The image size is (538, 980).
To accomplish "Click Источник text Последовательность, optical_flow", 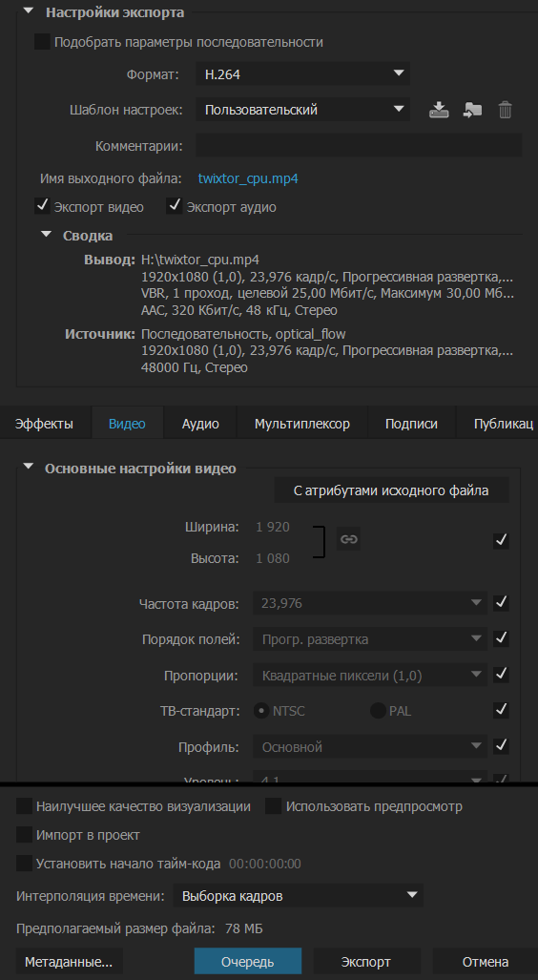I will tap(243, 334).
